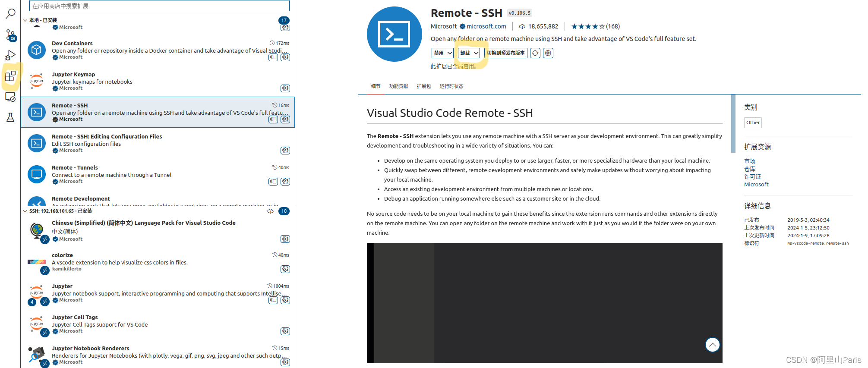Open Source Control with the 26 badge

click(10, 35)
